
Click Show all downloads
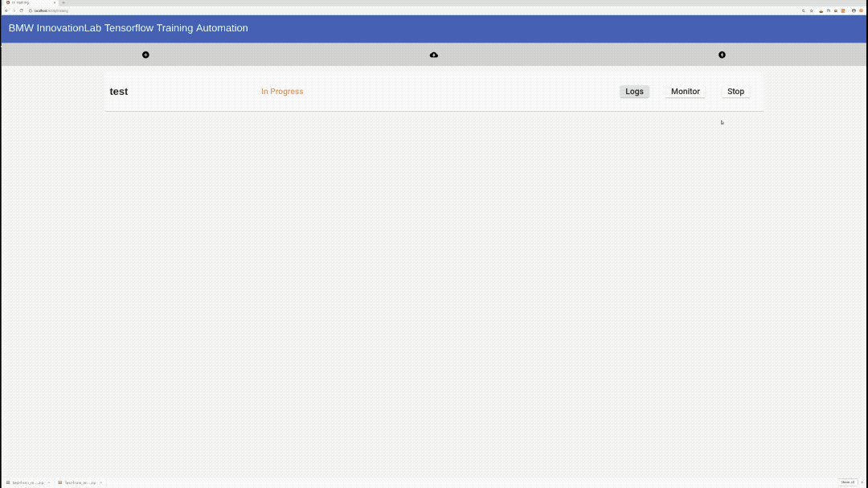click(848, 482)
